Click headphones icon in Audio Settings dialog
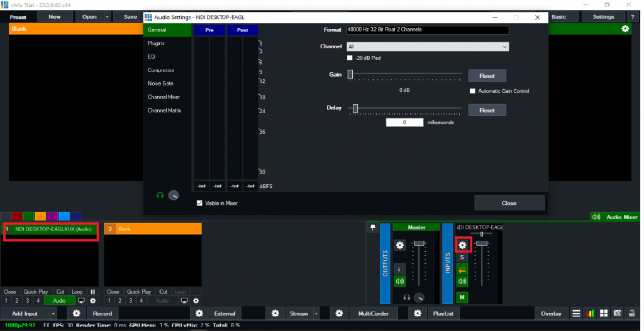Screen dimensions: 644x331 pyautogui.click(x=160, y=195)
